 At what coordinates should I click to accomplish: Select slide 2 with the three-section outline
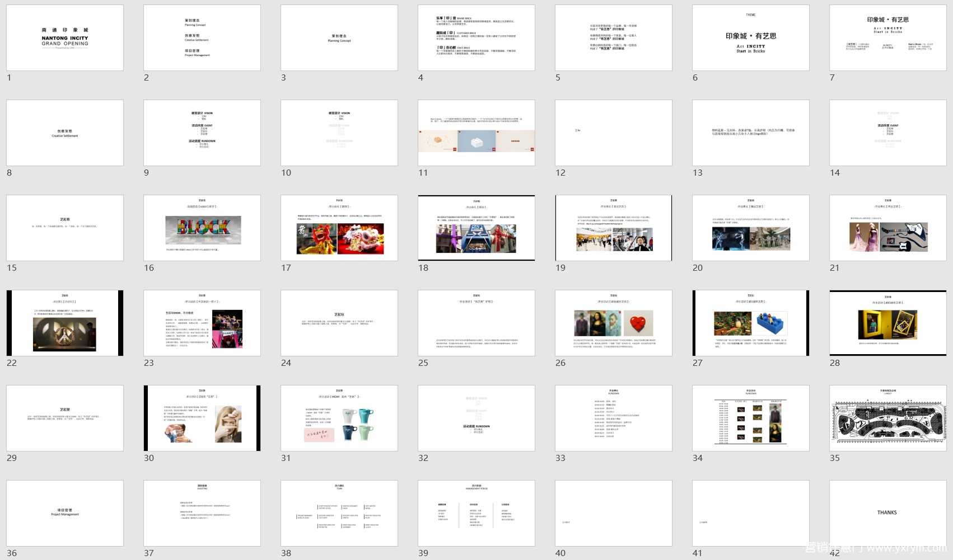point(202,38)
